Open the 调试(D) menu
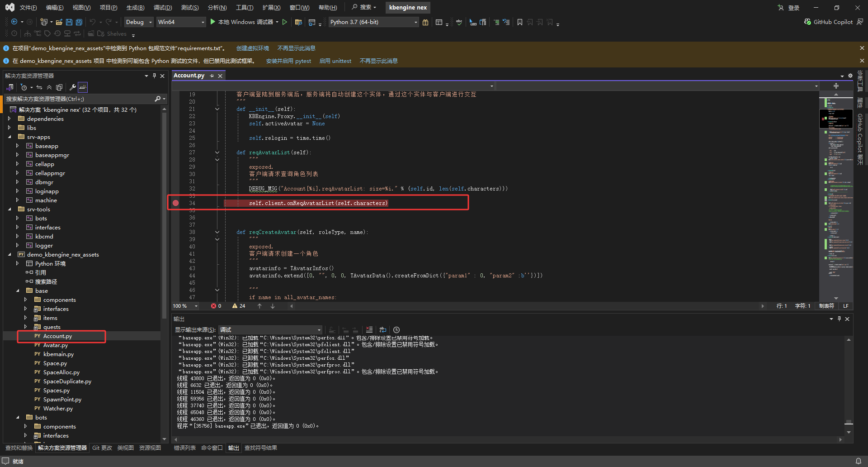The image size is (868, 467). pos(162,8)
